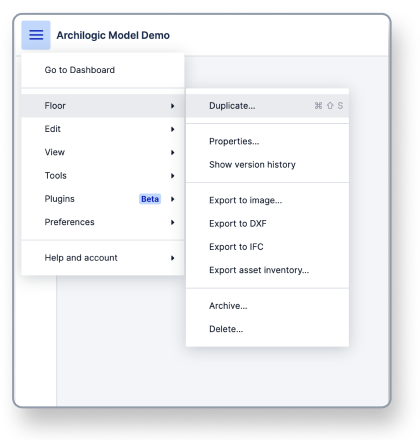Select Export to IFC
The image size is (420, 440).
pyautogui.click(x=267, y=247)
